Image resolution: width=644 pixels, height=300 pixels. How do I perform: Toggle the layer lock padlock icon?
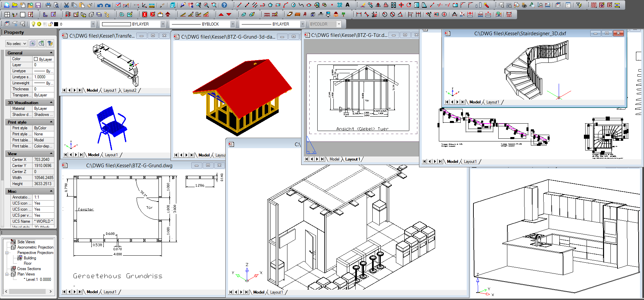(50, 24)
